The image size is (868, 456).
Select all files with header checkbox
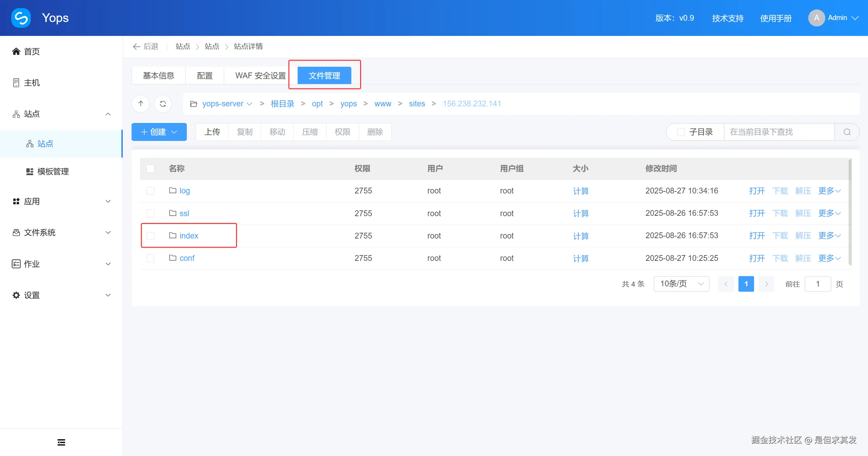150,168
